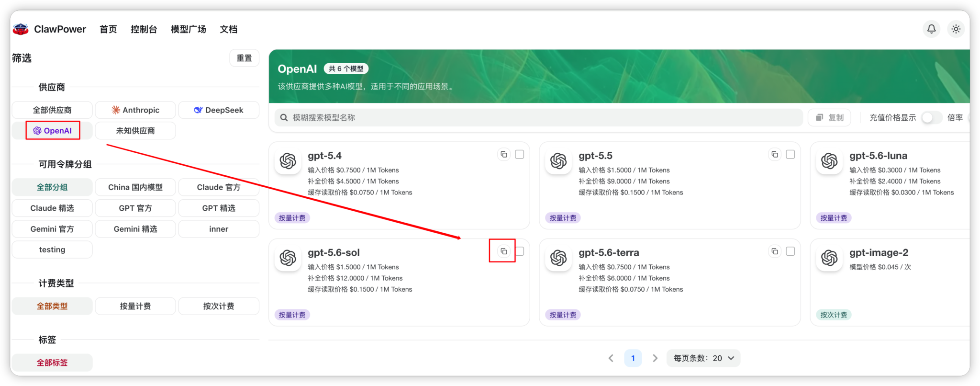Select Claude 精选 group
The width and height of the screenshot is (980, 386).
pyautogui.click(x=52, y=208)
